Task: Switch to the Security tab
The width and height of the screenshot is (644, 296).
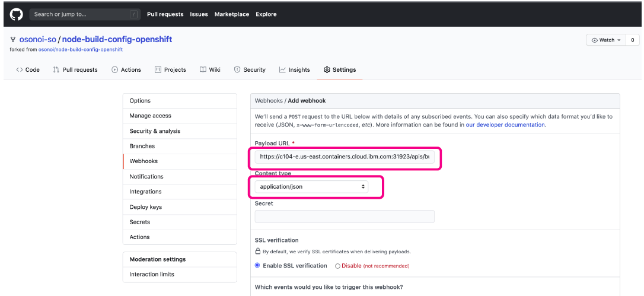Action: pos(250,70)
